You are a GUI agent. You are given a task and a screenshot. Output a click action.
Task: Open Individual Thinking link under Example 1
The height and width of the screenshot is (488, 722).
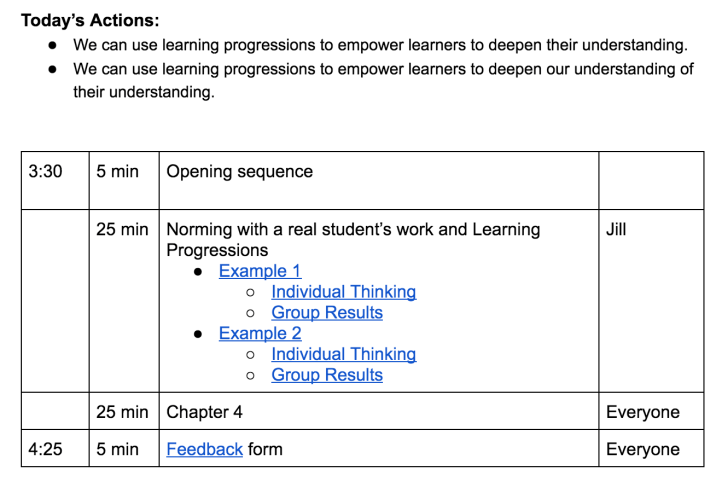pyautogui.click(x=343, y=292)
